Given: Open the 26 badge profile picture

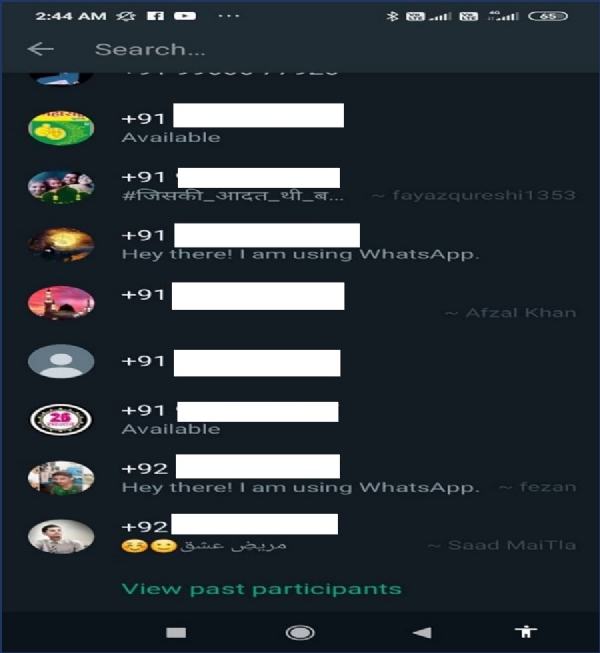Looking at the screenshot, I should (61, 419).
